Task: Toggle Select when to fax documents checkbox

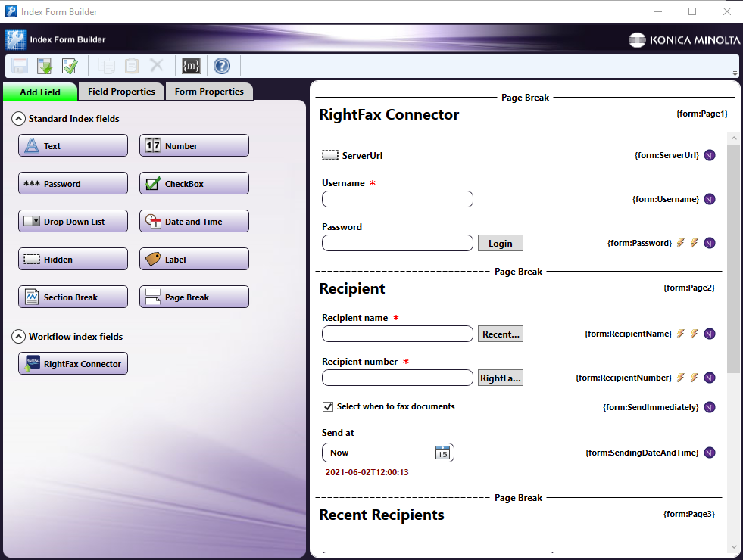Action: [x=327, y=406]
